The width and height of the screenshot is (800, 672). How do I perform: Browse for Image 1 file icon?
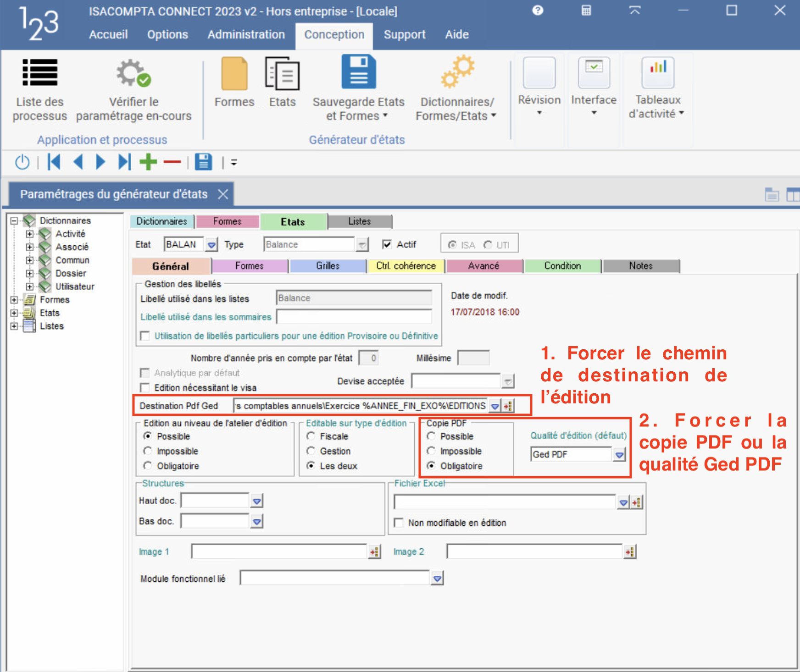click(x=375, y=551)
